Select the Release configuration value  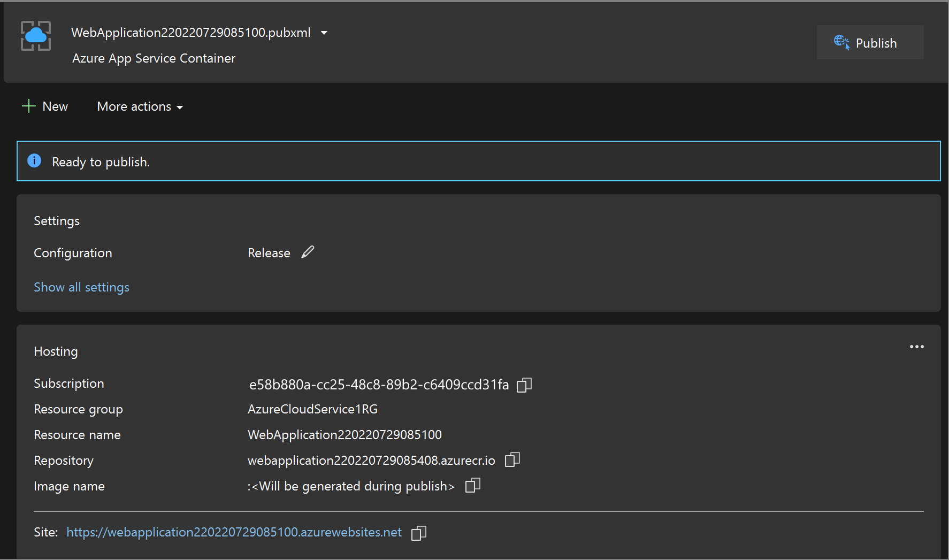(269, 253)
